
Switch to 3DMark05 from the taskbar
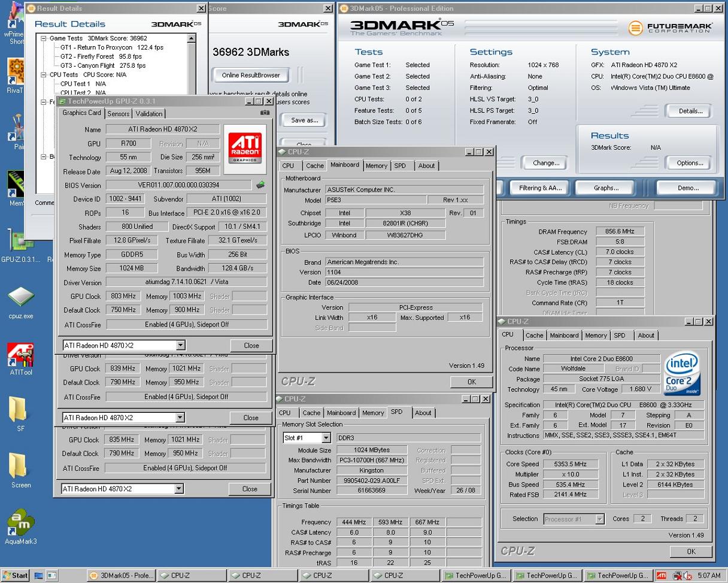point(121,575)
